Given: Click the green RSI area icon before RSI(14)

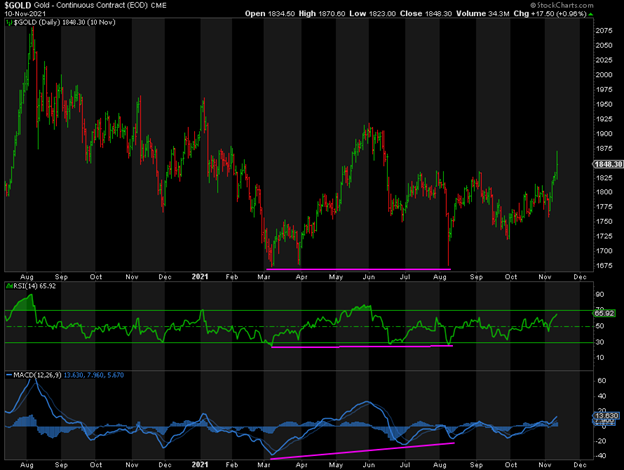Looking at the screenshot, I should (x=9, y=286).
